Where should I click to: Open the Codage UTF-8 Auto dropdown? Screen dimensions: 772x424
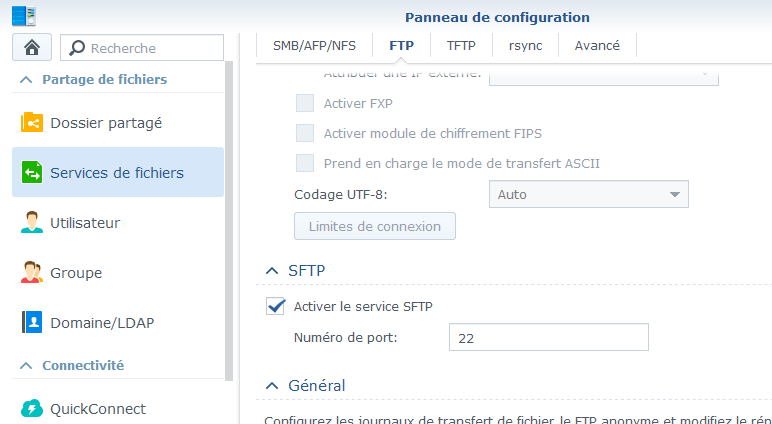[588, 194]
